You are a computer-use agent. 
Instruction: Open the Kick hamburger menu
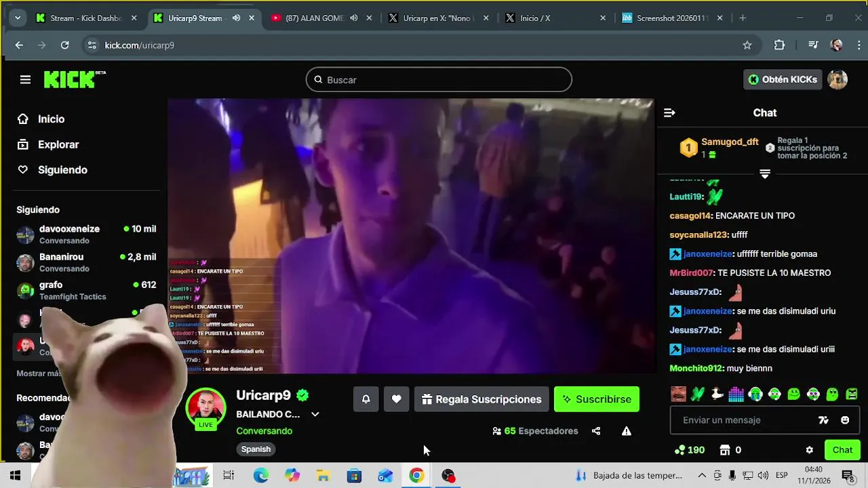(x=25, y=80)
